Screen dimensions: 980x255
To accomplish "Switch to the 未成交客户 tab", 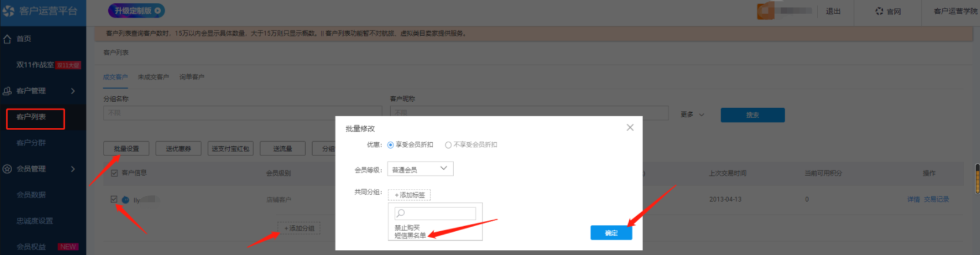I will click(x=153, y=77).
